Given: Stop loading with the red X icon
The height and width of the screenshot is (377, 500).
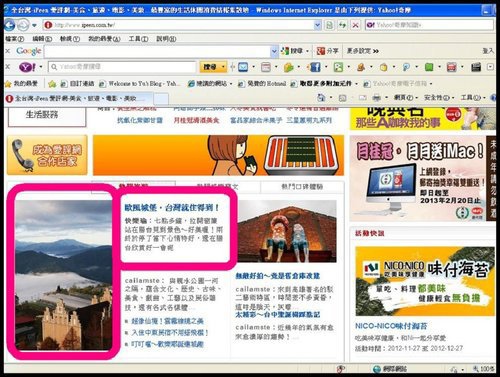Looking at the screenshot, I should 355,25.
